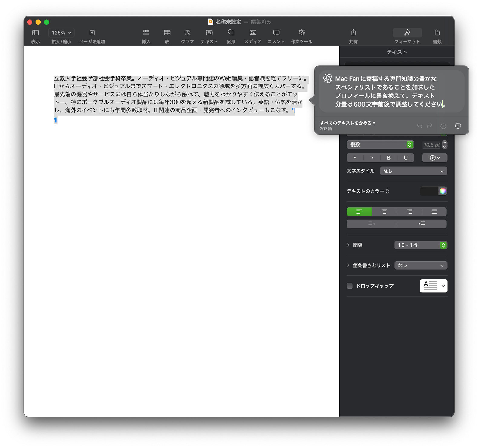
Task: Open the 複数 font typeface dropdown
Action: pos(380,145)
